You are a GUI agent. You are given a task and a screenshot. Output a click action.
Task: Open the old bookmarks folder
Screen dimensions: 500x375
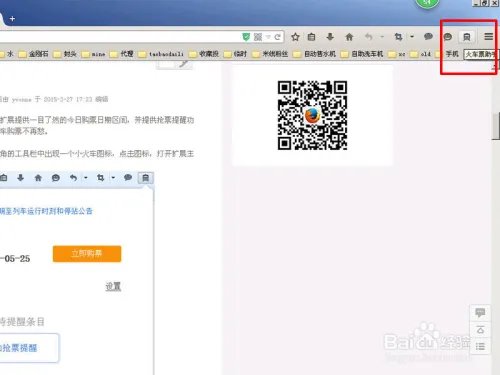[x=421, y=54]
